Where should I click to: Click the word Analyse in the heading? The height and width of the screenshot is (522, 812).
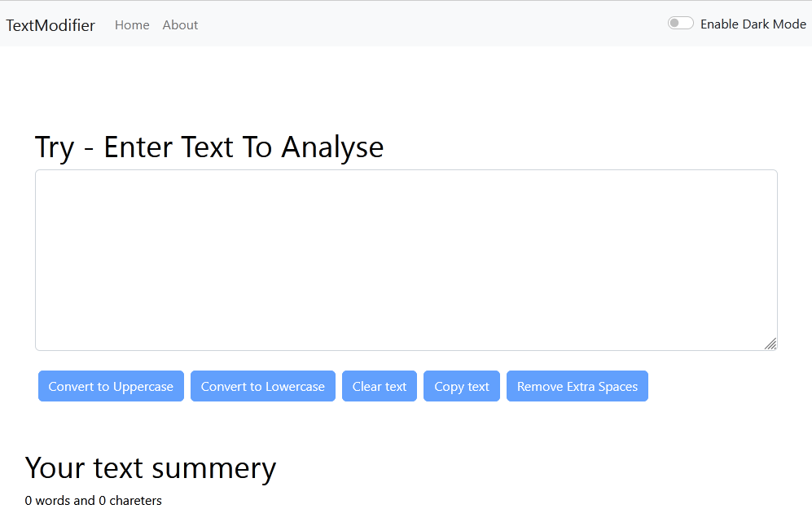(x=332, y=147)
